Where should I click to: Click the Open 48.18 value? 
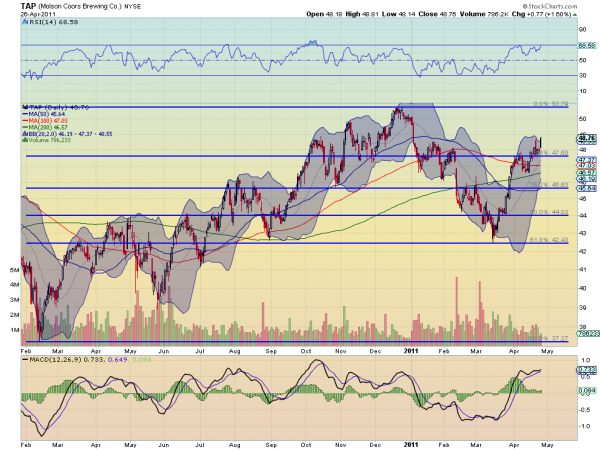pyautogui.click(x=324, y=14)
